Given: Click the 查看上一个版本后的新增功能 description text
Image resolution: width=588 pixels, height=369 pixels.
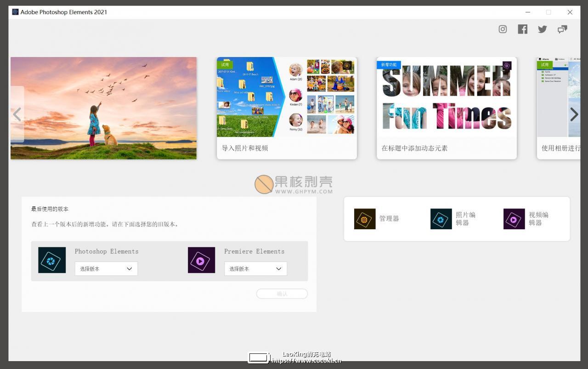Looking at the screenshot, I should [105, 225].
